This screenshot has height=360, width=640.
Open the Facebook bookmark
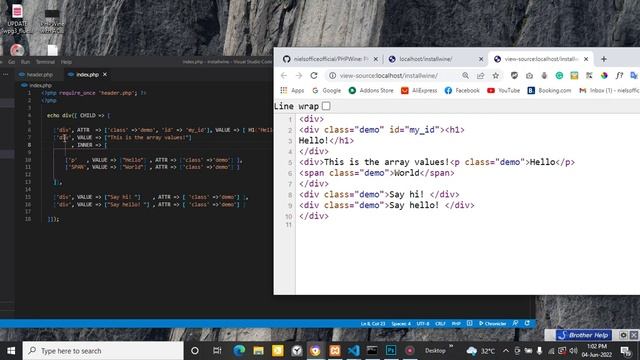462,91
